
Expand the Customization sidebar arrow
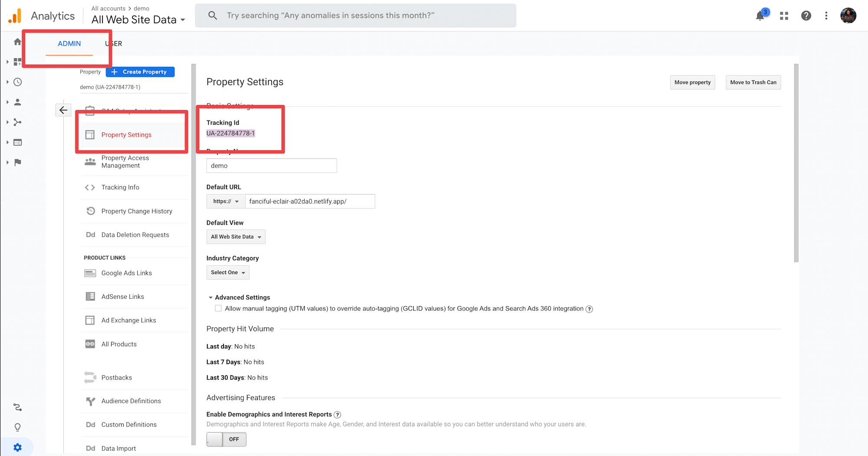(x=7, y=62)
